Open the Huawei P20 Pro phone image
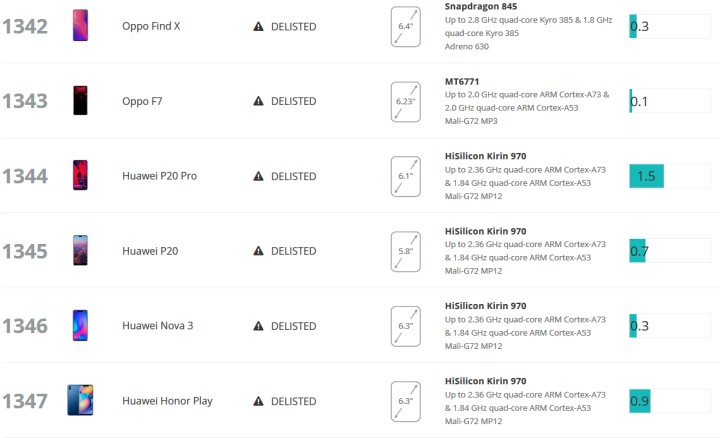The image size is (720, 438). 81,176
